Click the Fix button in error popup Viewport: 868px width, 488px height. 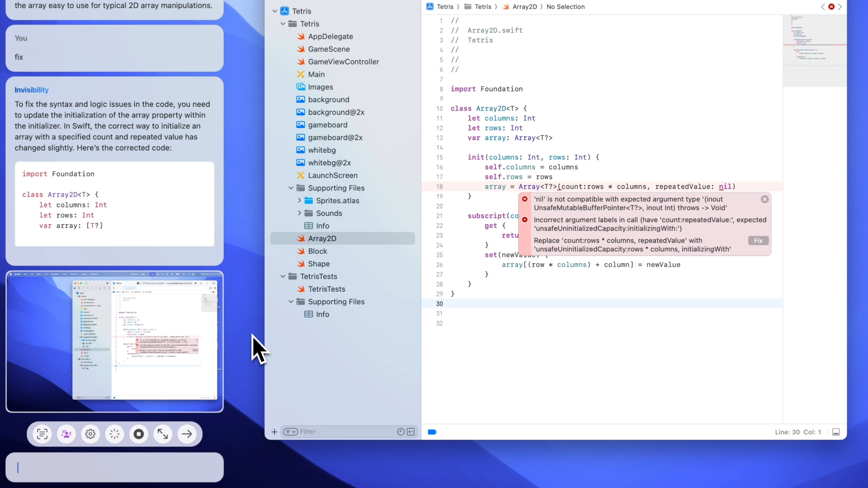(758, 241)
